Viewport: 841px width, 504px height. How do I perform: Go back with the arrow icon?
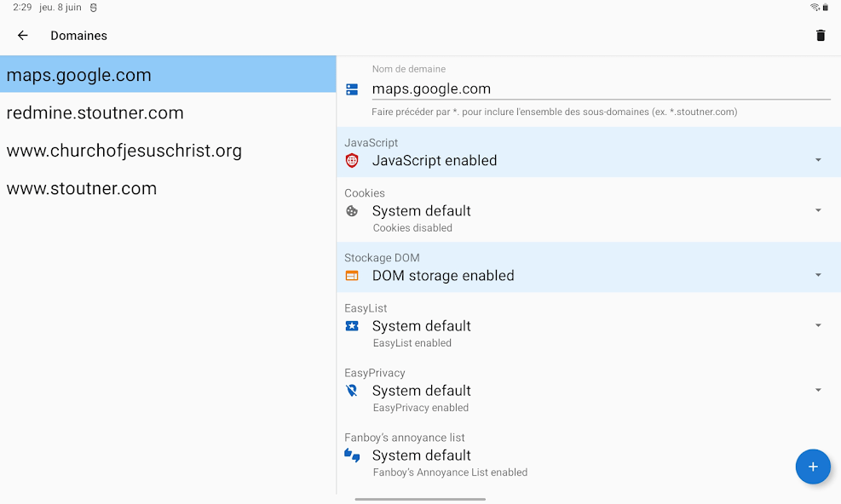tap(22, 36)
